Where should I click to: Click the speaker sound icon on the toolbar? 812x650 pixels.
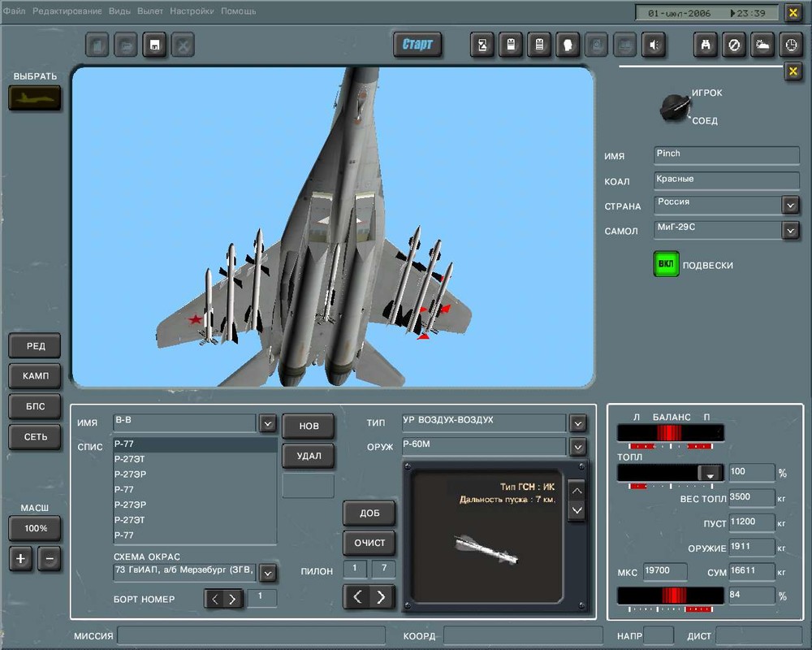(654, 45)
